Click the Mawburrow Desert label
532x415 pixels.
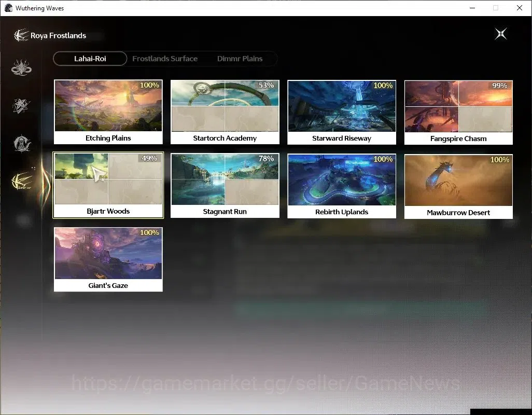(x=458, y=213)
